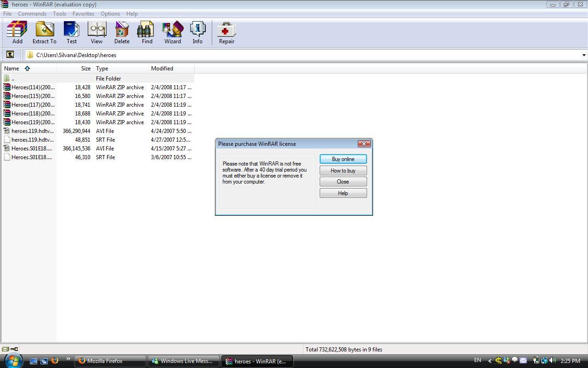The height and width of the screenshot is (368, 588).
Task: Close the license reminder dialog
Action: coord(343,181)
